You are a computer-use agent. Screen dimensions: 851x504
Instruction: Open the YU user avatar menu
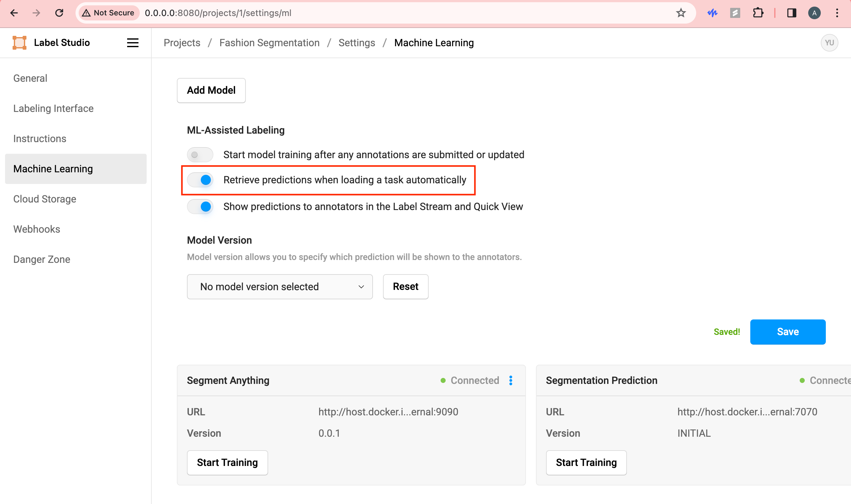click(829, 43)
